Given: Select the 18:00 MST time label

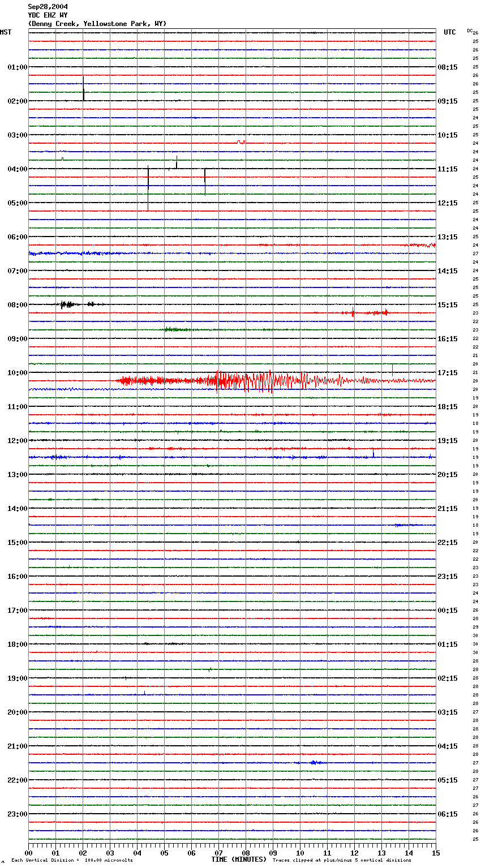Looking at the screenshot, I should coord(18,644).
